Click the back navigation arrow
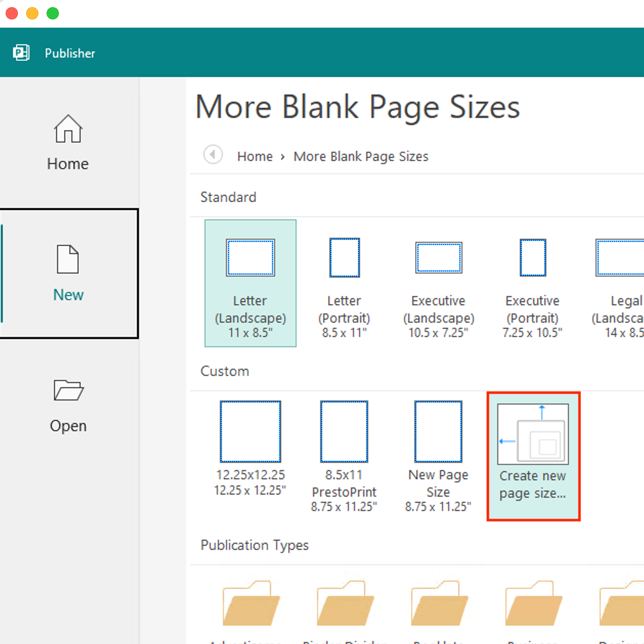Screen dimensions: 644x644 coord(213,155)
